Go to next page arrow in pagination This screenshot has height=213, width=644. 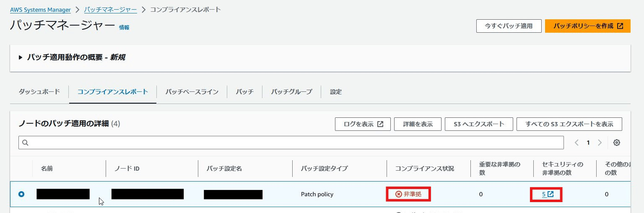point(600,143)
